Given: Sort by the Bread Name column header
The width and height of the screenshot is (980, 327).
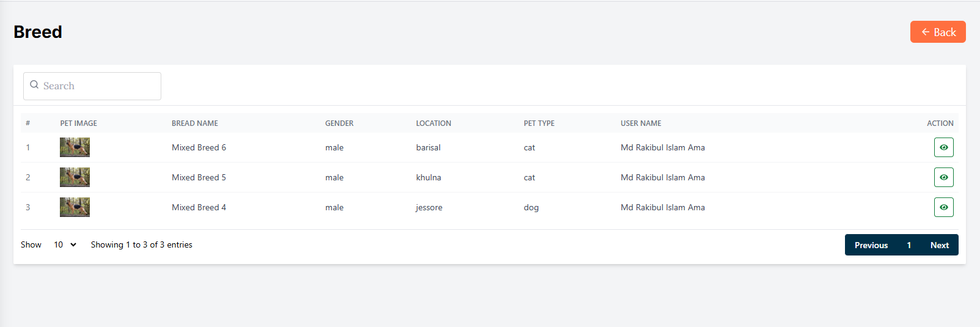Looking at the screenshot, I should pyautogui.click(x=194, y=123).
